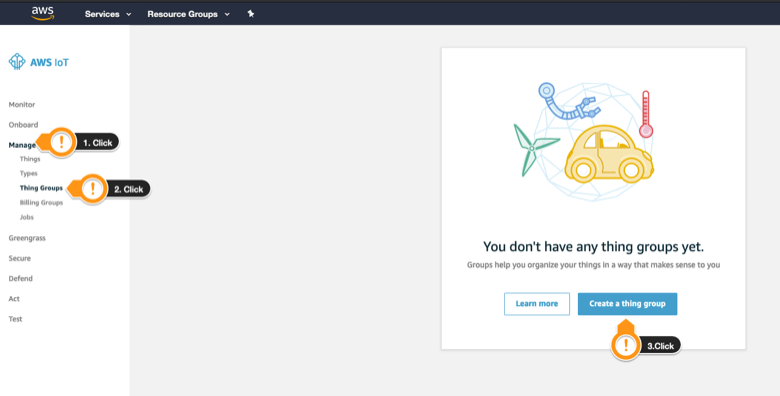The image size is (780, 396).
Task: Open the Onboard section
Action: click(23, 125)
